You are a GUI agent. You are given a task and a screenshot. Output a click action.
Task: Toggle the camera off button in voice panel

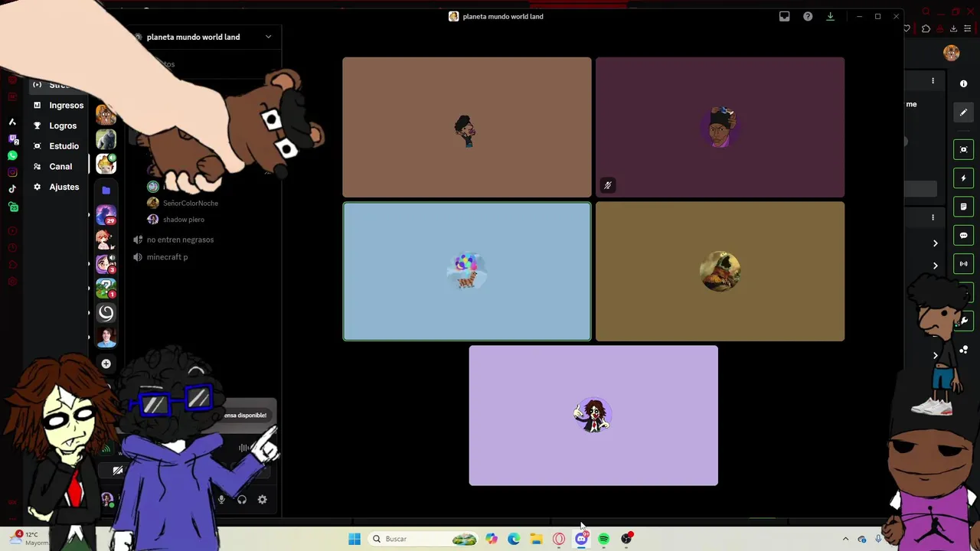coord(118,471)
